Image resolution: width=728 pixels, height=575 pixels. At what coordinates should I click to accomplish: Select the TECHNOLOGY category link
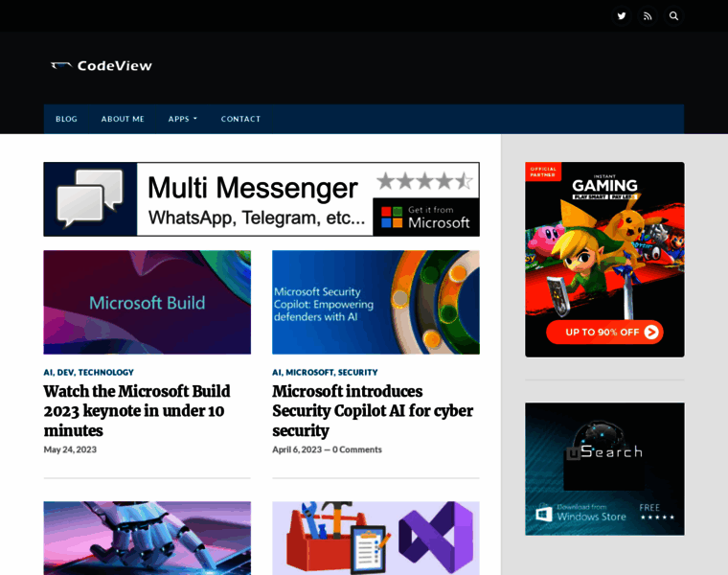click(x=106, y=373)
